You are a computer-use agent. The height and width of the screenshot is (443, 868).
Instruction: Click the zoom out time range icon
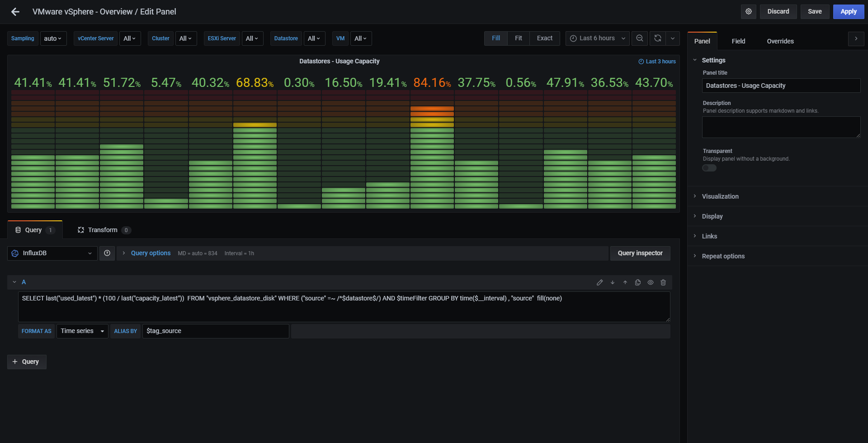click(640, 38)
